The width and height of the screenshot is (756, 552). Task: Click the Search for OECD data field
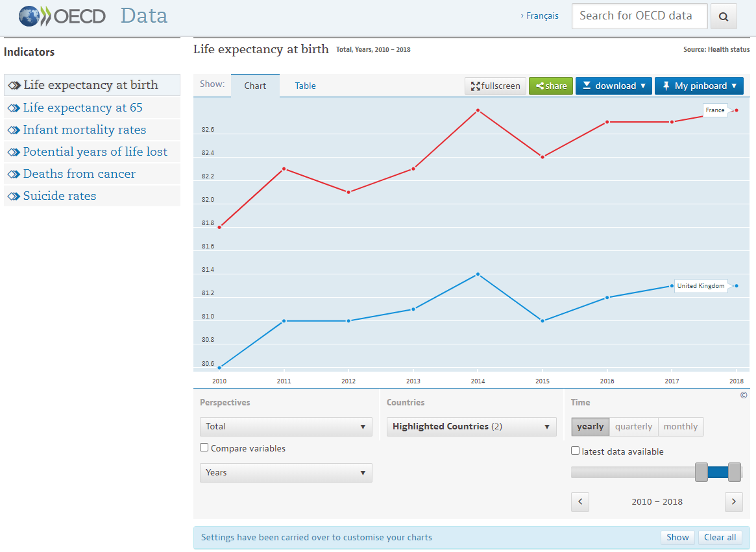tap(639, 16)
